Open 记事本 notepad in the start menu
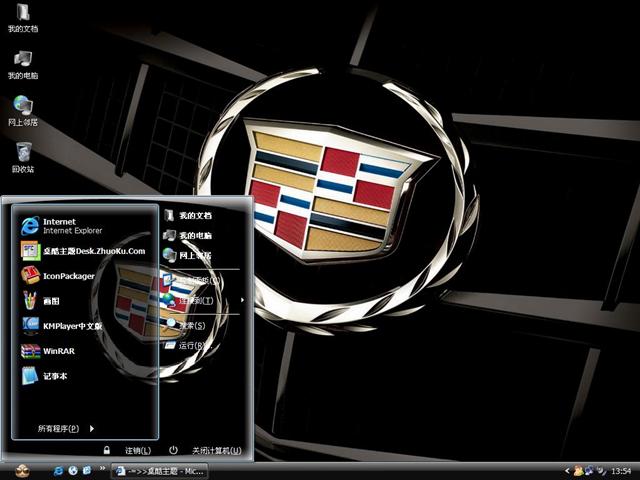Screen dimensions: 640x480 pyautogui.click(x=44, y=376)
